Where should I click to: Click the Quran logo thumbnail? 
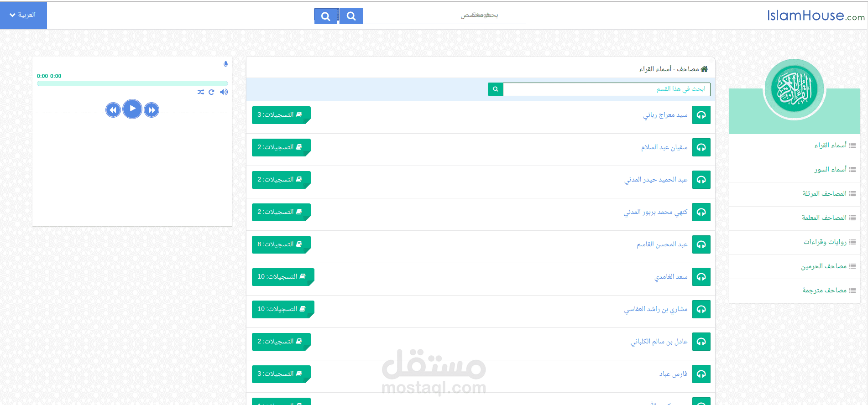pyautogui.click(x=795, y=89)
